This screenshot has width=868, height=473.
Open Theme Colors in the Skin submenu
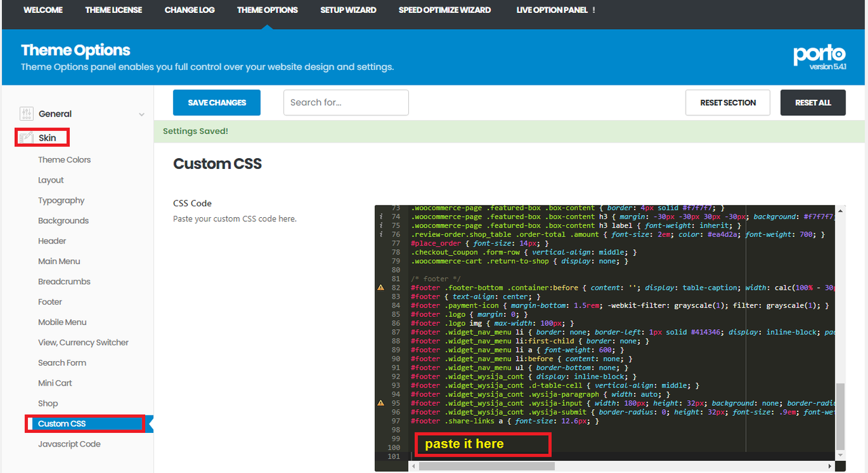tap(64, 160)
